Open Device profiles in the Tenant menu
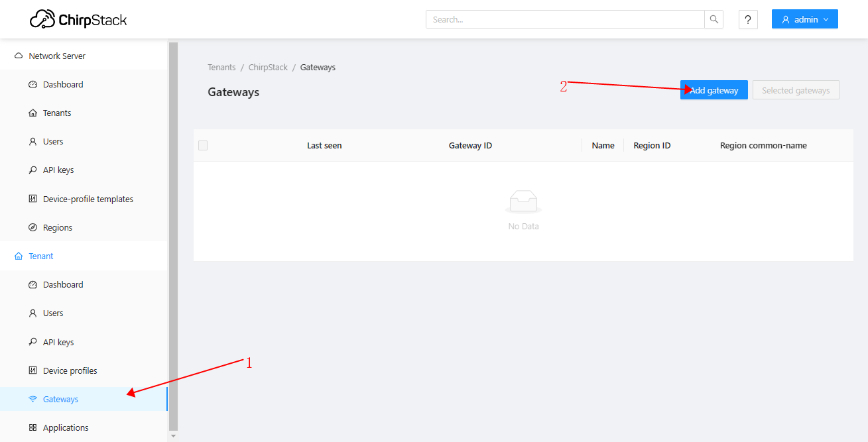Image resolution: width=868 pixels, height=442 pixels. pyautogui.click(x=70, y=371)
